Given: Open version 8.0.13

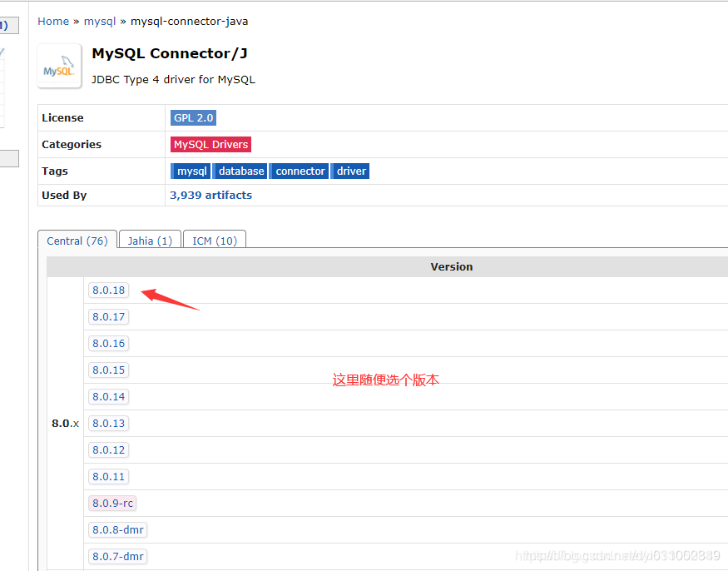Looking at the screenshot, I should 109,423.
